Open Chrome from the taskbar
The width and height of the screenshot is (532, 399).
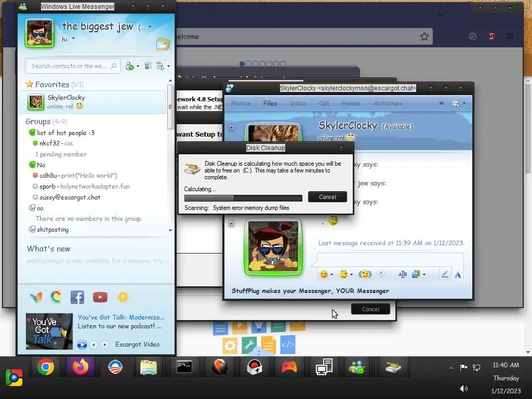coord(46,367)
